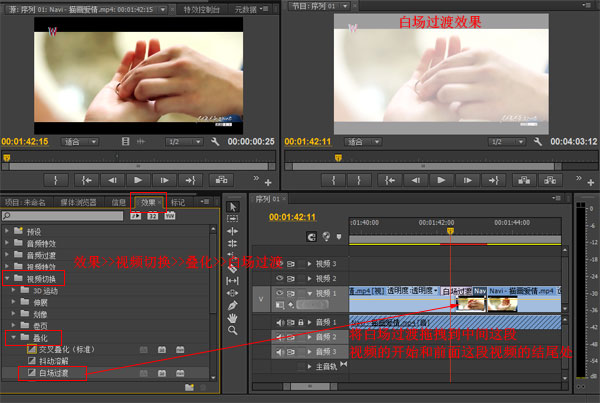Step back one frame in source monitor
The width and height of the screenshot is (600, 403).
pyautogui.click(x=112, y=180)
